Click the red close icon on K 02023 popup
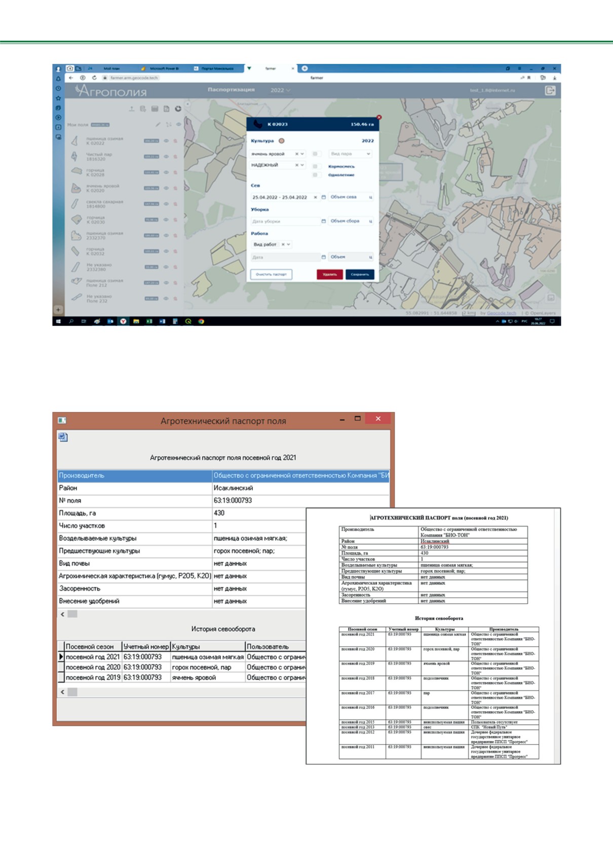The width and height of the screenshot is (613, 868). tap(379, 117)
